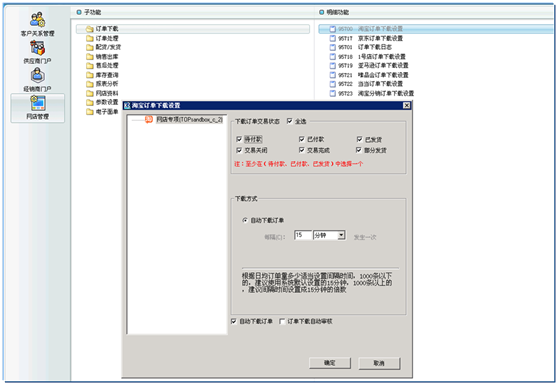Image resolution: width=558 pixels, height=385 pixels.
Task: Toggle the 待付款 checkbox
Action: (x=239, y=139)
